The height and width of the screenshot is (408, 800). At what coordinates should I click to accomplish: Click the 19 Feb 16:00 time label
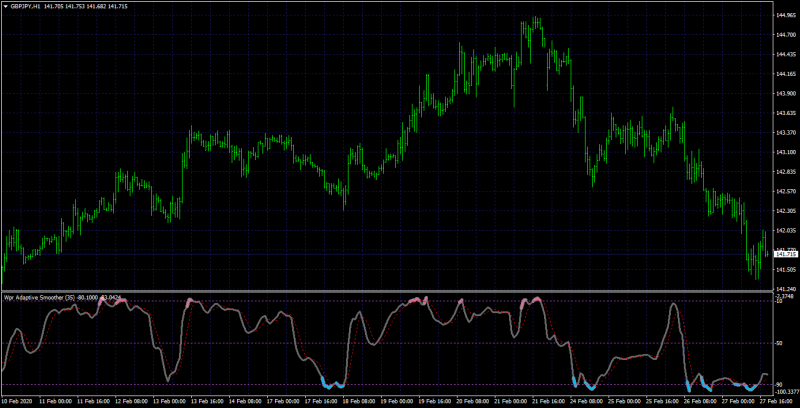pyautogui.click(x=435, y=402)
